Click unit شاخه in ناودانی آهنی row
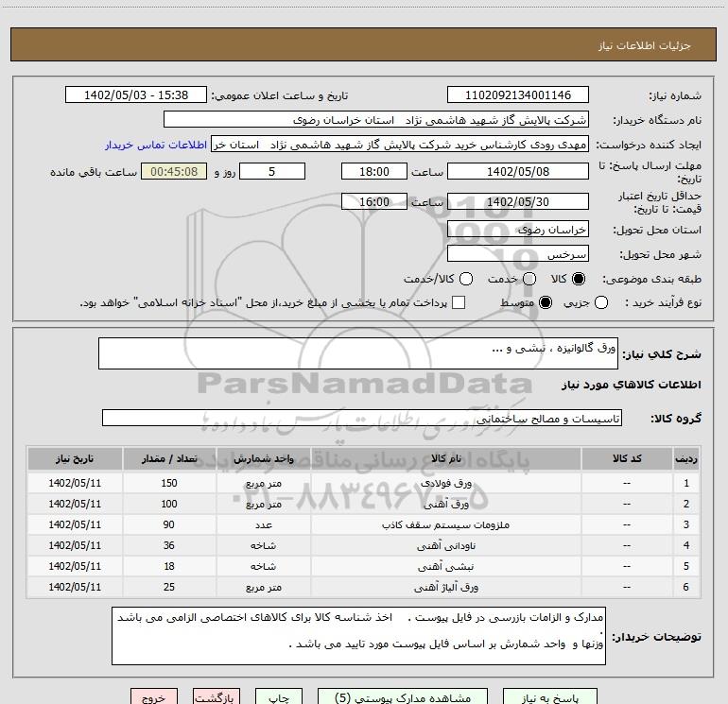The height and width of the screenshot is (704, 728). pyautogui.click(x=263, y=546)
